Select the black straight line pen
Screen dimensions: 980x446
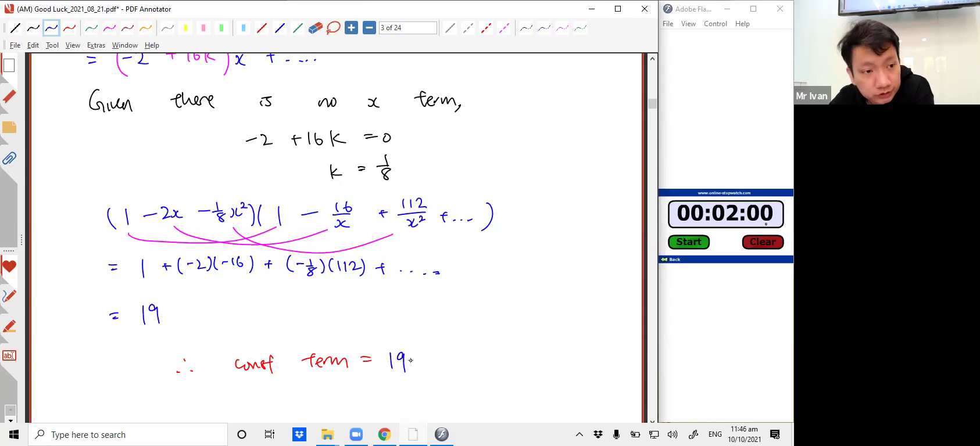coord(15,28)
